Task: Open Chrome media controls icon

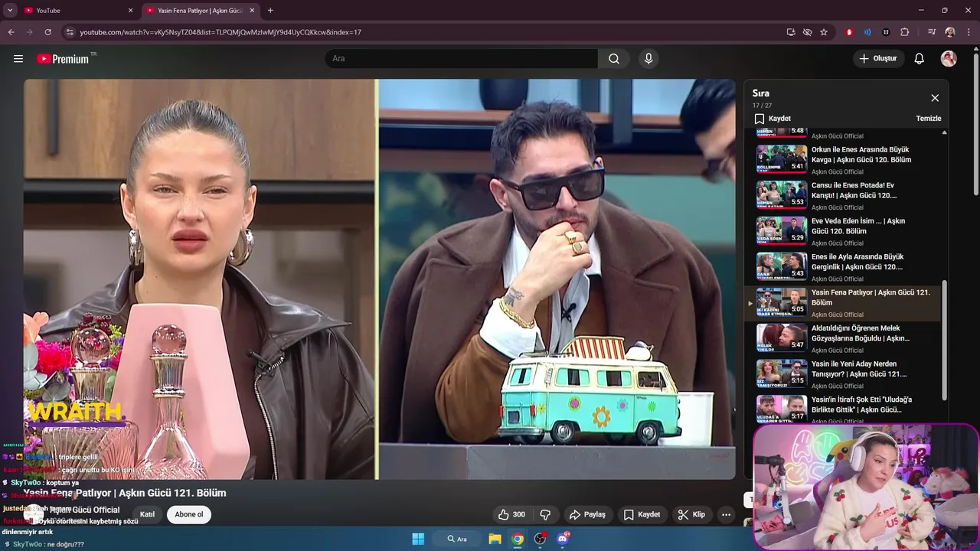Action: coord(932,32)
